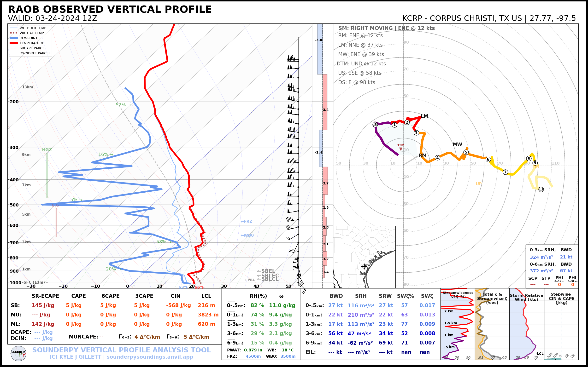Click the PWAT value 0.879 in
Image resolution: width=588 pixels, height=367 pixels.
coord(253,350)
